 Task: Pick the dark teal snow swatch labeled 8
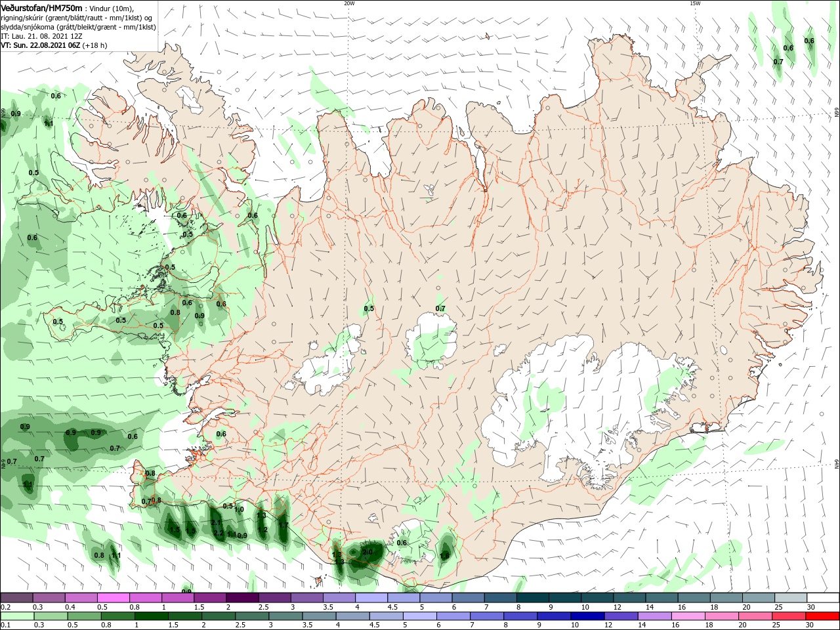tap(533, 597)
